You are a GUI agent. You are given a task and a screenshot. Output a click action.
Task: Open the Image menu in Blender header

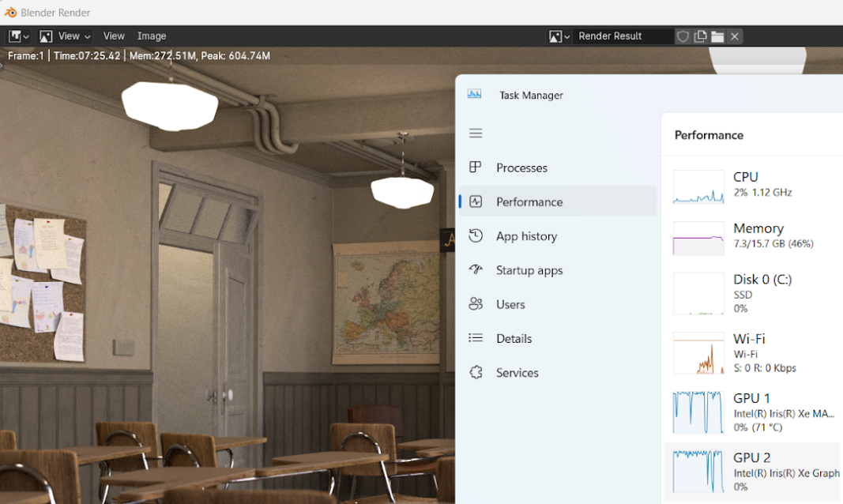[x=152, y=36]
